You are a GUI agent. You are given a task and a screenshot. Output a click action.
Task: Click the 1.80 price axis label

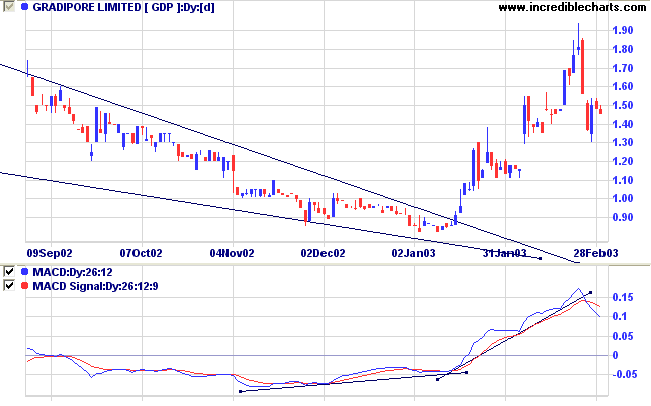pyautogui.click(x=623, y=49)
